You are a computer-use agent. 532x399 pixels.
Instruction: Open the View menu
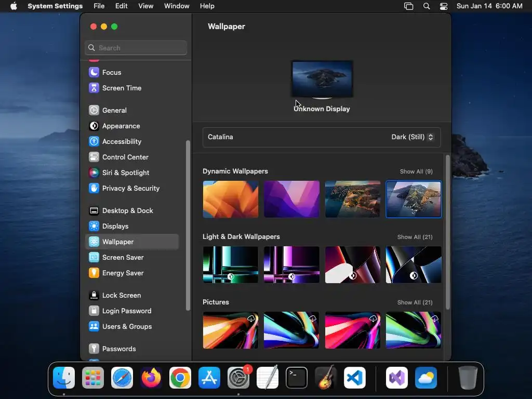pos(146,6)
